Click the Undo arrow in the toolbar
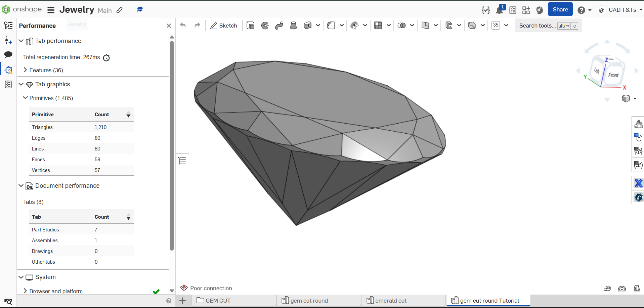This screenshot has width=644, height=308. coord(183,25)
